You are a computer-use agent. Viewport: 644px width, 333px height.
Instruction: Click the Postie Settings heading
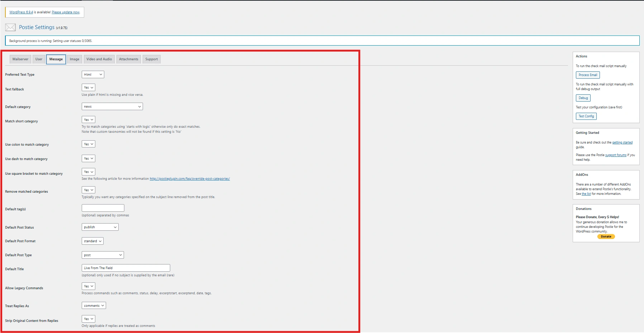coord(37,27)
